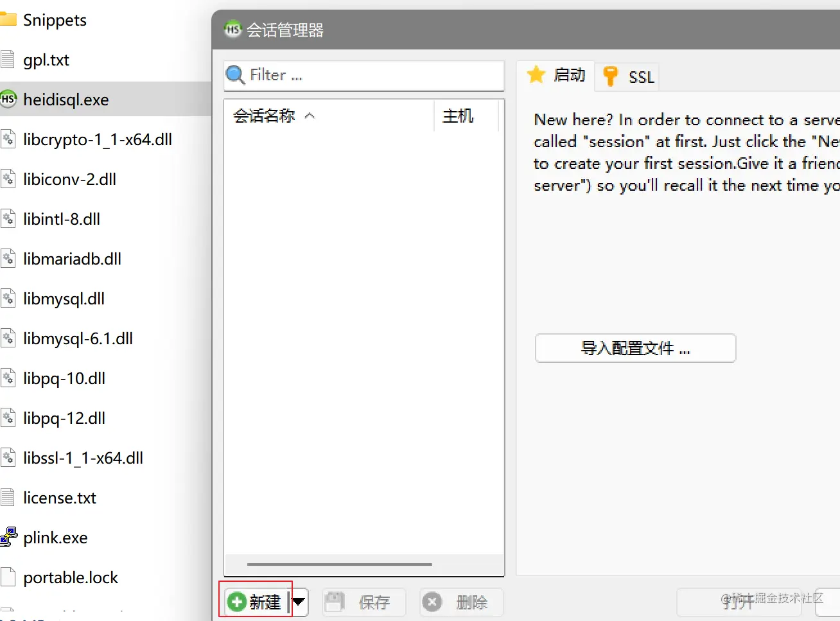The width and height of the screenshot is (840, 621).
Task: Click the libpq-12.dll file icon
Action: (x=8, y=418)
